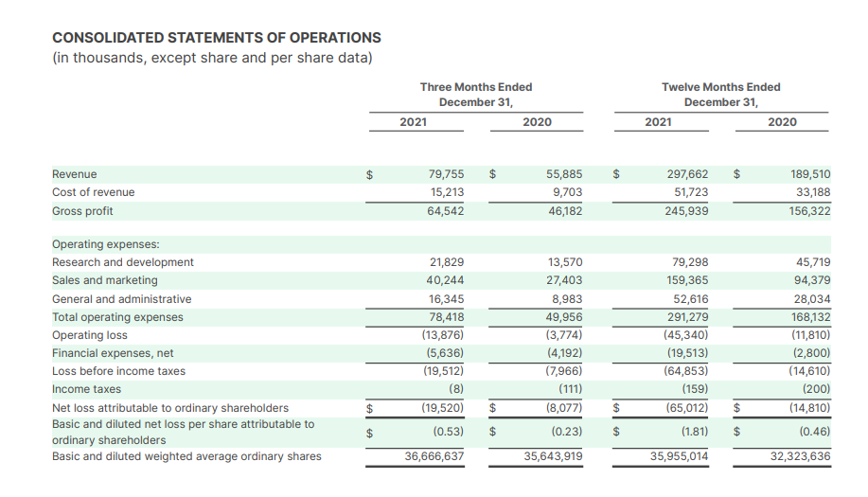Viewport: 868px width, 497px height.
Task: Click the General and administrative label
Action: click(x=122, y=299)
